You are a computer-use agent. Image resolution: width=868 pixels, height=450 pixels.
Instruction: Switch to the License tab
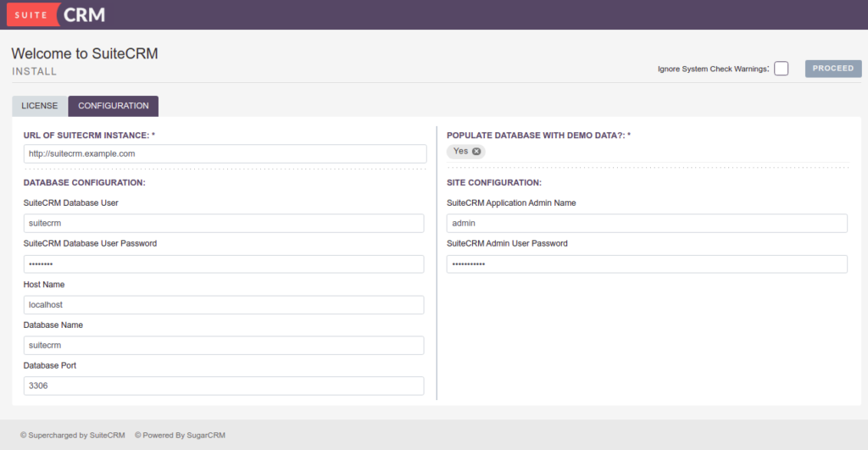39,106
